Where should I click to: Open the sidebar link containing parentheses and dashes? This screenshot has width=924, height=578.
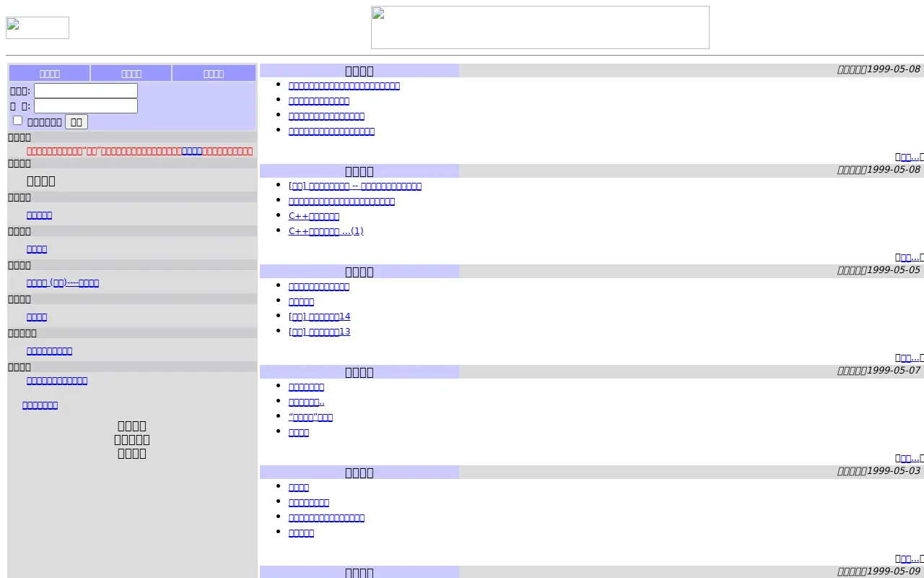(x=63, y=283)
